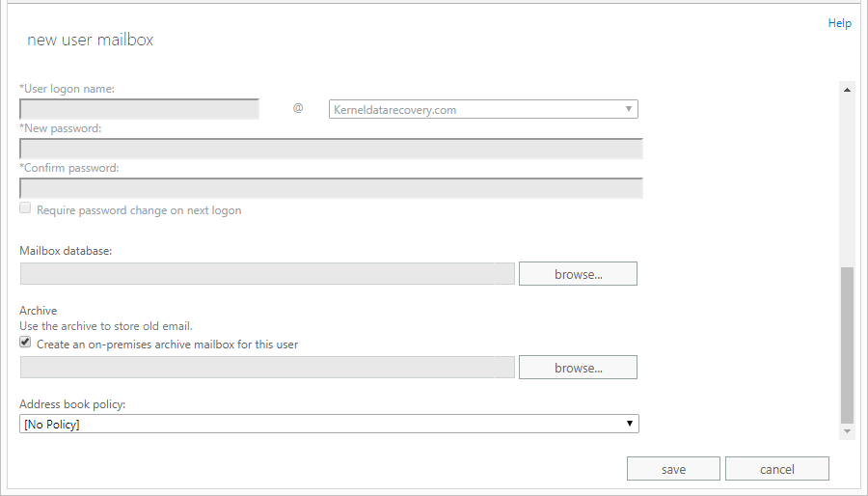Uncheck Create an on-premises archive mailbox

click(x=26, y=343)
